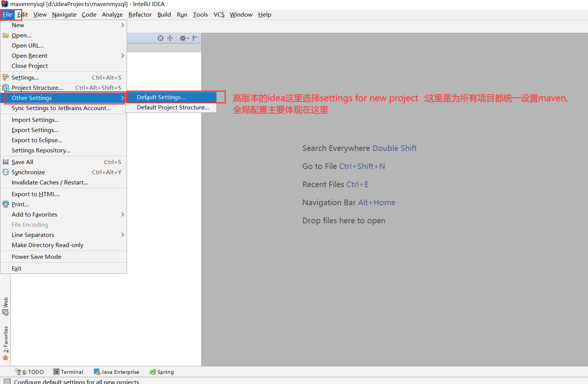Open the Help menu
The height and width of the screenshot is (384, 588).
coord(265,15)
